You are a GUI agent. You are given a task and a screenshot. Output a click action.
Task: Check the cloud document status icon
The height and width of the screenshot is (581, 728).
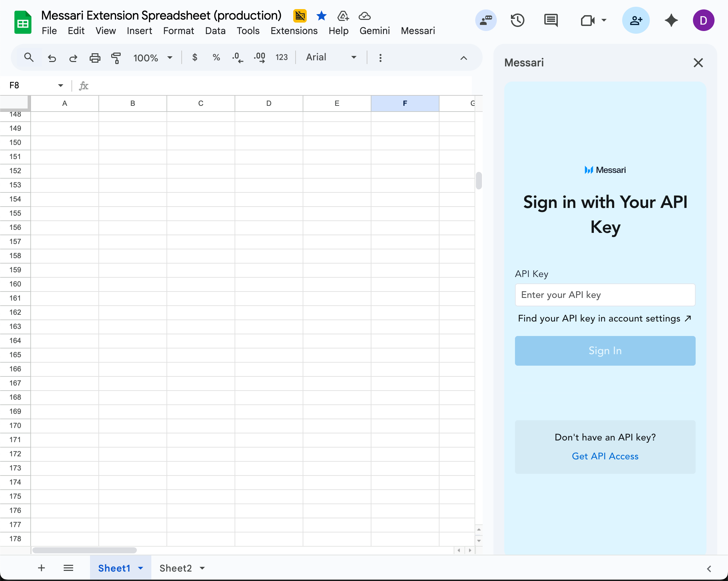[x=364, y=16]
